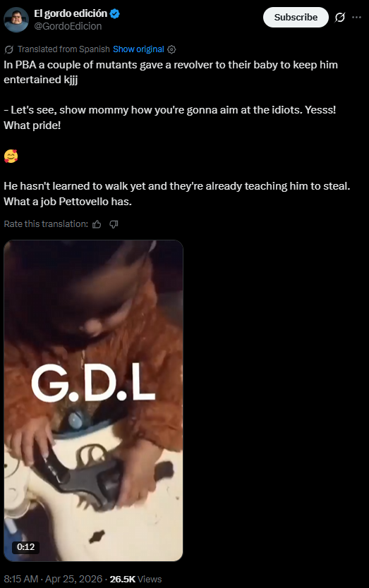Click 'Rate this translation' label
The height and width of the screenshot is (588, 369).
(x=46, y=224)
